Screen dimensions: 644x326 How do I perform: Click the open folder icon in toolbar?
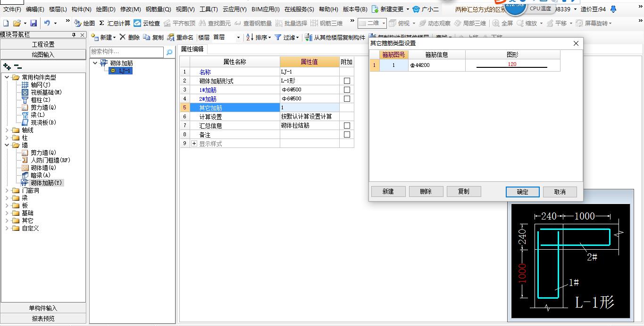point(17,23)
